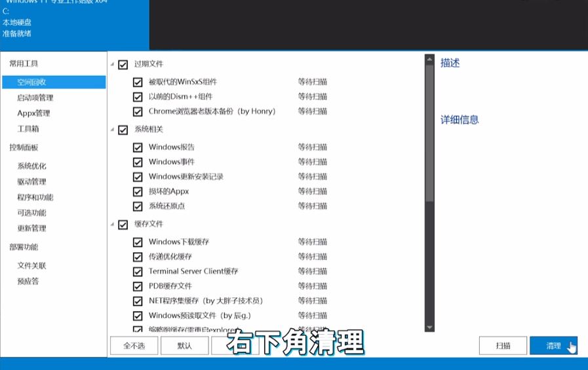The image size is (588, 370).
Task: Uncheck Windows下载缓存 checkbox
Action: point(138,242)
